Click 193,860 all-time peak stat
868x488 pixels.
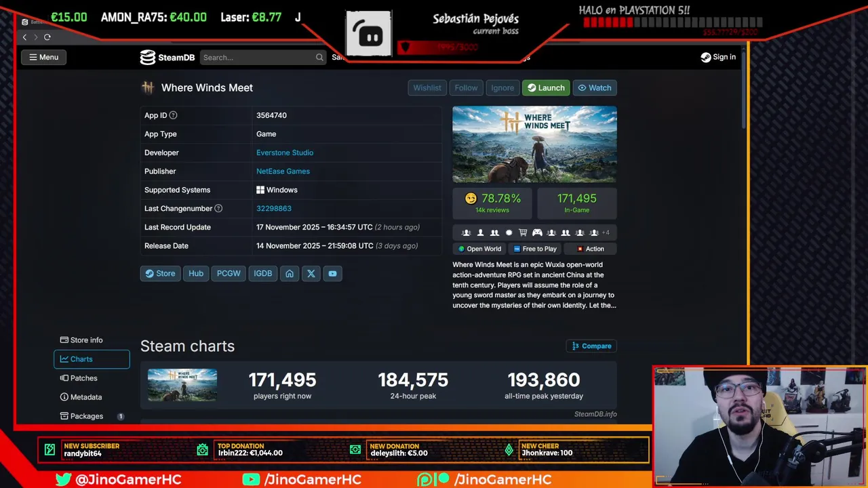[544, 386]
